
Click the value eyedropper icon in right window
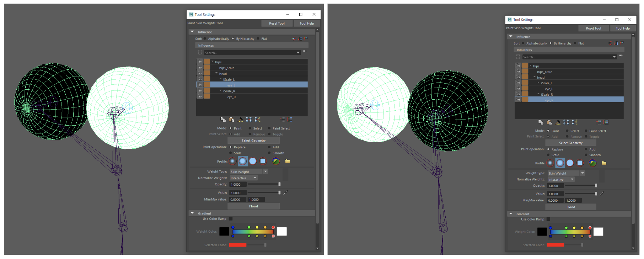pyautogui.click(x=602, y=194)
